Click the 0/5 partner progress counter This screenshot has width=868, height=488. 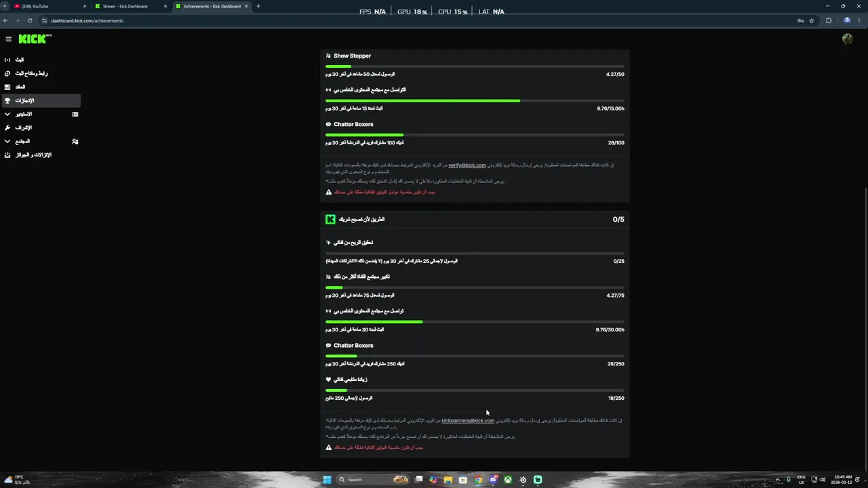tap(618, 220)
